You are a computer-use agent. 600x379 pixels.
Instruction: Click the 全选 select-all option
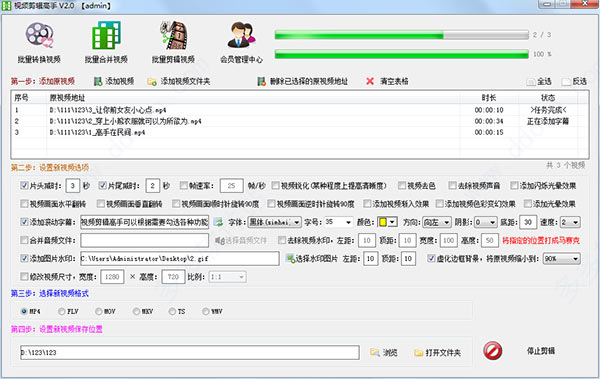(539, 82)
